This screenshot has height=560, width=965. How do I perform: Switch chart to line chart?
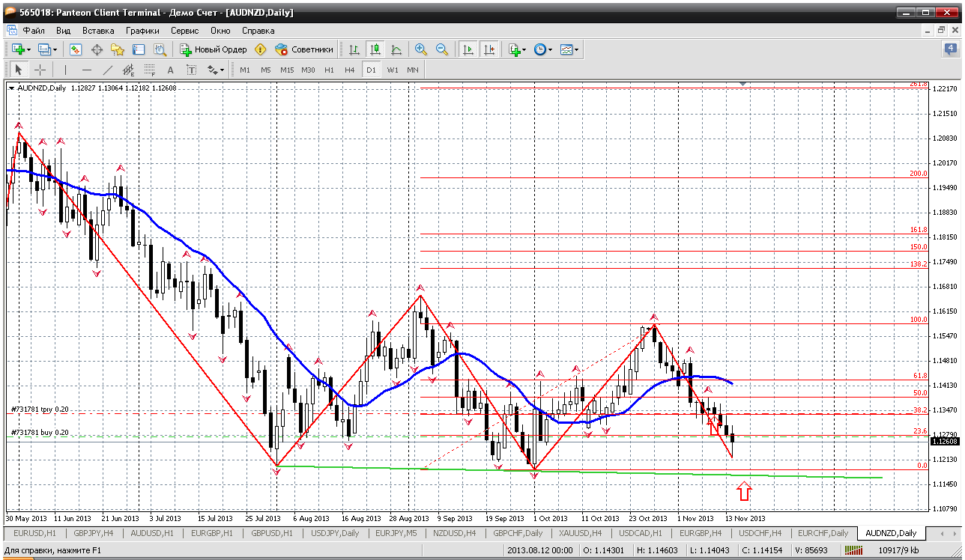396,49
